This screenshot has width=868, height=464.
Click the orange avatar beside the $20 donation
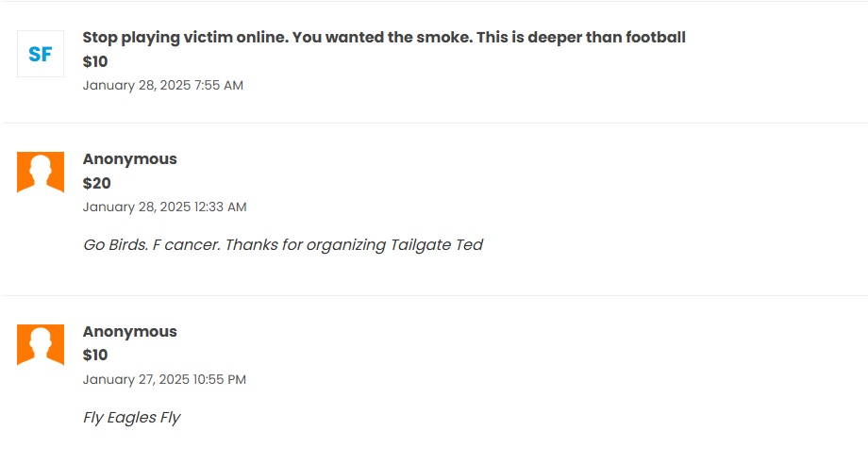pos(41,173)
